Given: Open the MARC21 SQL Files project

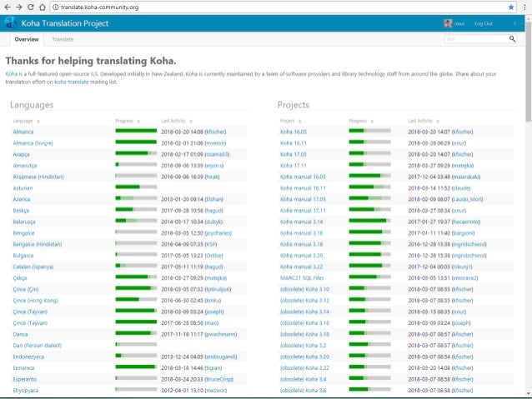Looking at the screenshot, I should [302, 278].
